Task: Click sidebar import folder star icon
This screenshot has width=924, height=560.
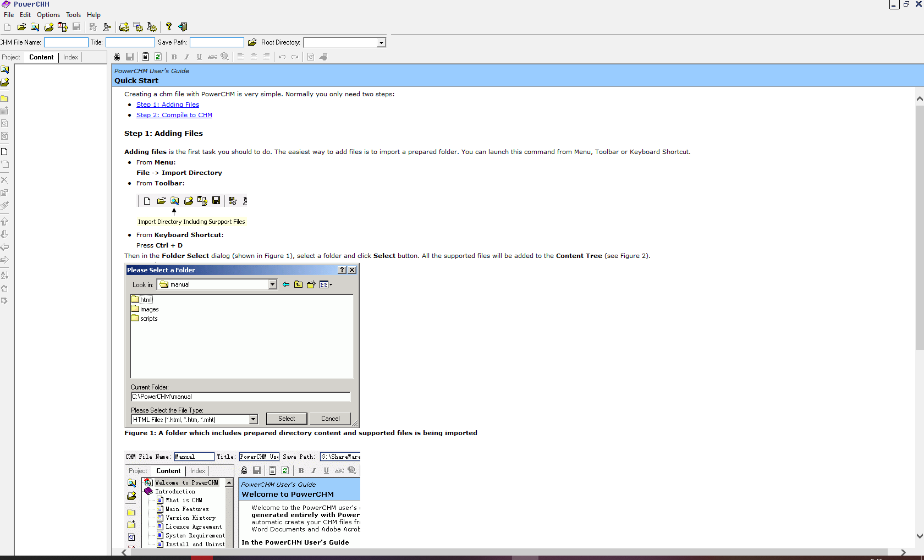Action: coord(4,83)
